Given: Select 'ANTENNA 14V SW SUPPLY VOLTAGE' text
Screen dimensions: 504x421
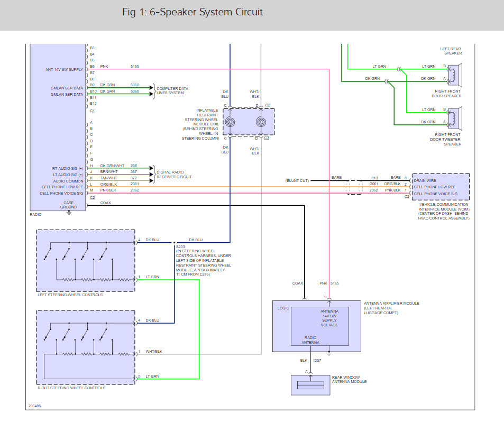Looking at the screenshot, I should pos(329,318).
